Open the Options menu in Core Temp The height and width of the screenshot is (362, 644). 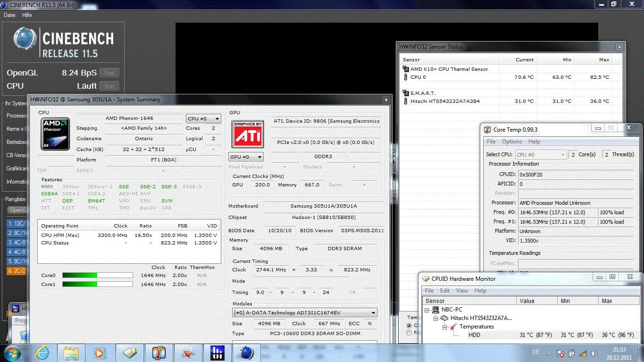(x=511, y=142)
